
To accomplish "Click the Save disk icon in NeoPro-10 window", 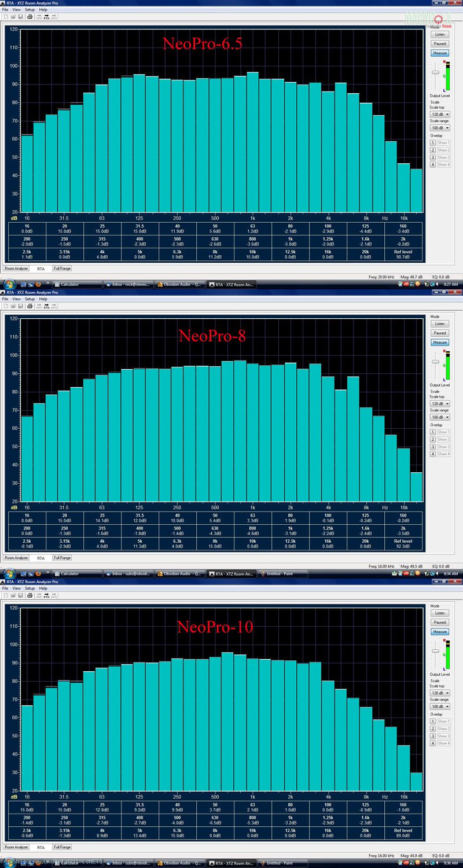I will [x=21, y=595].
